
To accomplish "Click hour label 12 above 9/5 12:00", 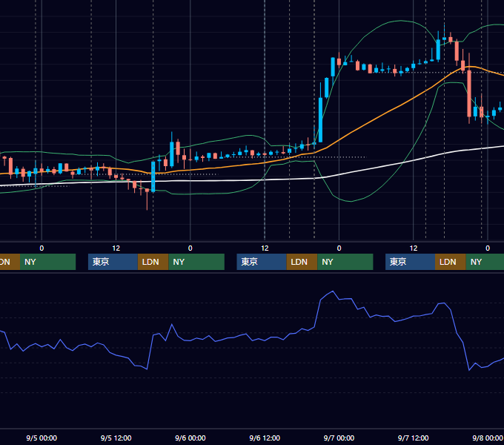I will (x=116, y=248).
